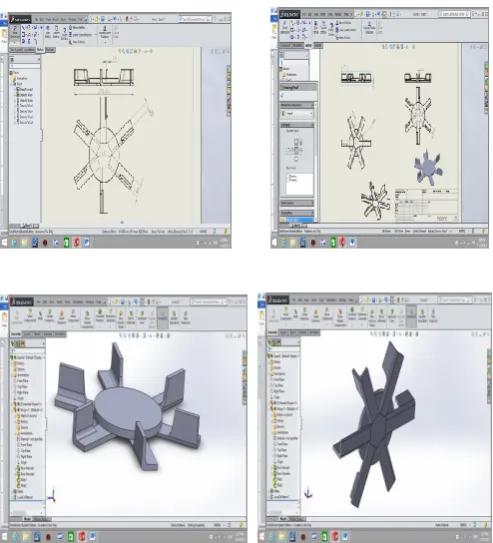493x543 pixels.
Task: Select the shaded isometric view on the multi-view drawing sheet
Action: coord(428,168)
